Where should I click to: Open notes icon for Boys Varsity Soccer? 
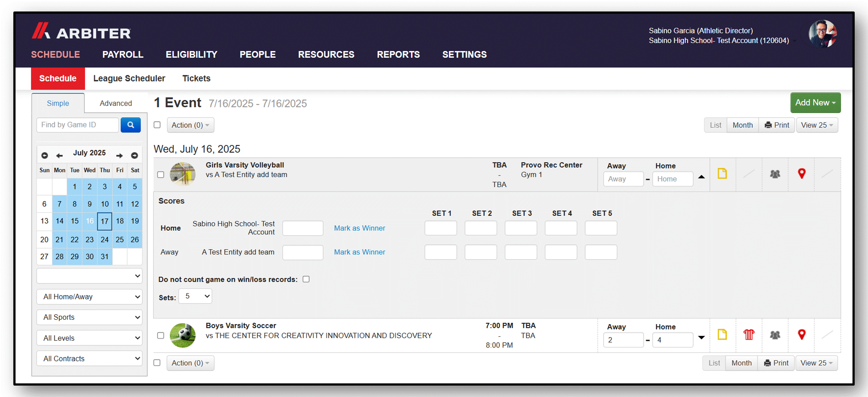click(x=722, y=335)
